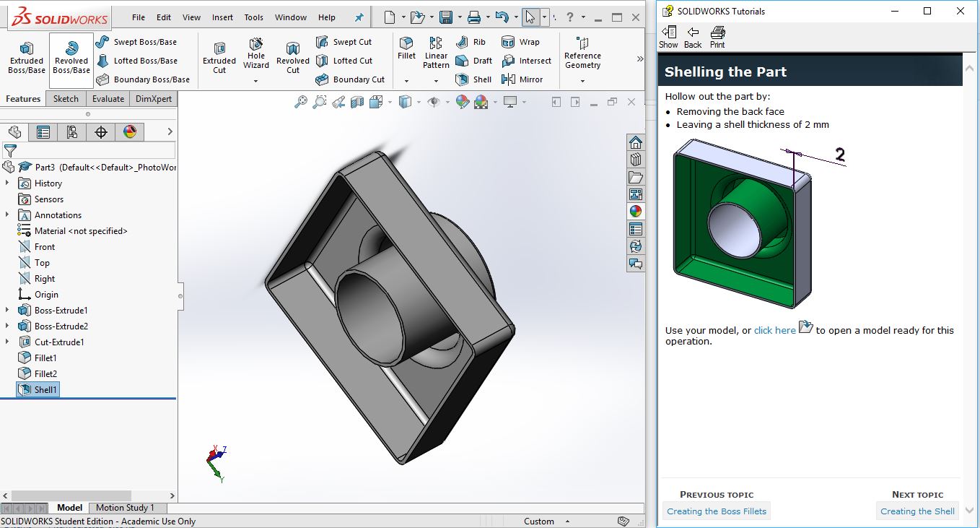
Task: Expand the Annotations tree node
Action: point(7,215)
